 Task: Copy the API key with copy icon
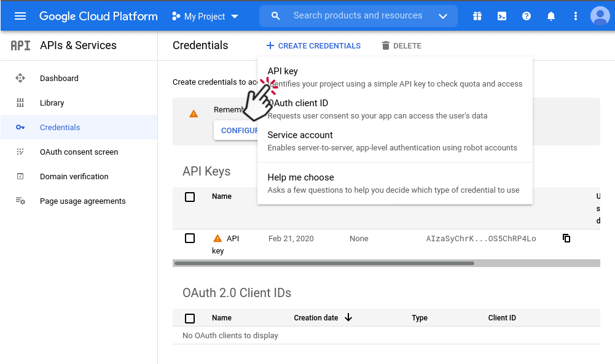(566, 238)
